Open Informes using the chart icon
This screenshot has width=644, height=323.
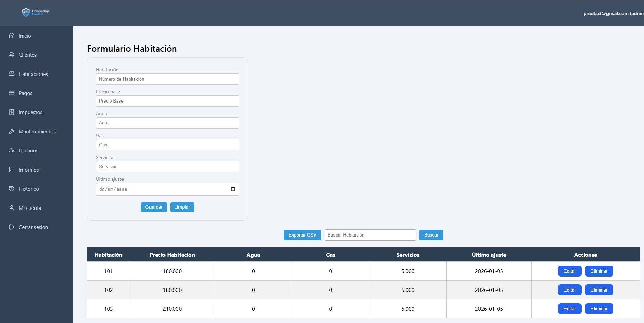coord(12,170)
